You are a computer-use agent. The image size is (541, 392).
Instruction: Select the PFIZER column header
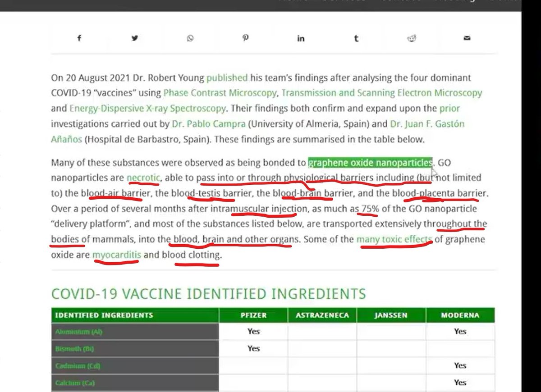pyautogui.click(x=254, y=315)
